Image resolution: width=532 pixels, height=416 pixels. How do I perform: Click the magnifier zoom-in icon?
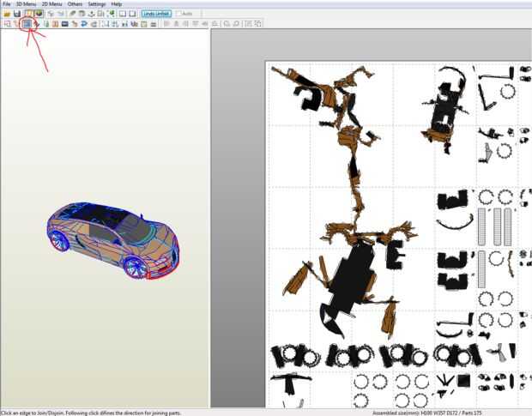[227, 24]
